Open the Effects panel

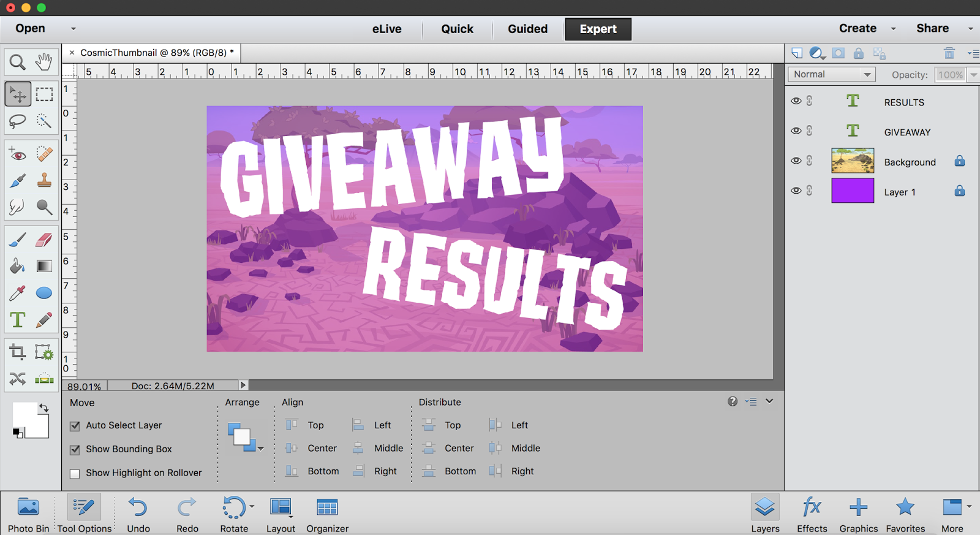coord(812,515)
